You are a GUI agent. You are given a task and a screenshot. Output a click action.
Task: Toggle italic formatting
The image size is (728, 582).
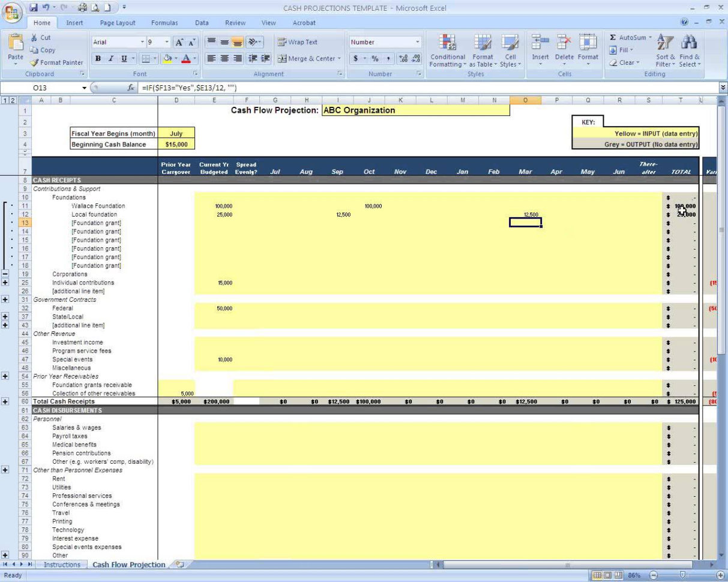click(x=111, y=59)
